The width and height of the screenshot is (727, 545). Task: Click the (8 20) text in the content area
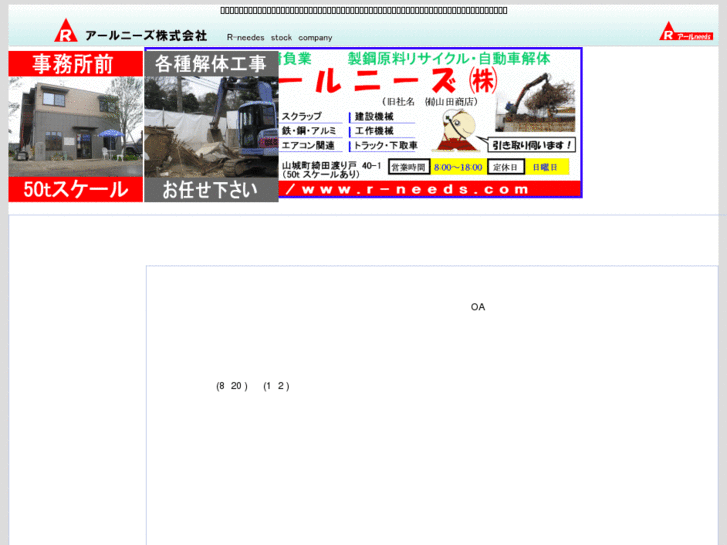(232, 386)
